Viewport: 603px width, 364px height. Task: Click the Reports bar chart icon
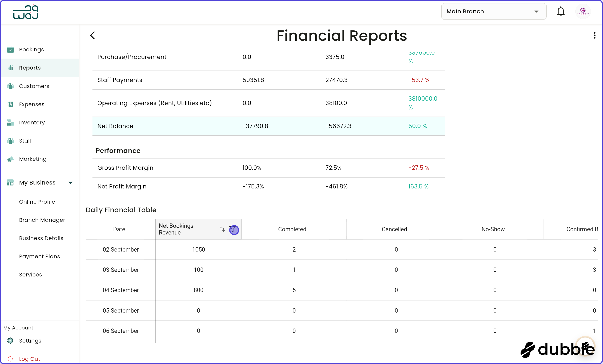[10, 68]
